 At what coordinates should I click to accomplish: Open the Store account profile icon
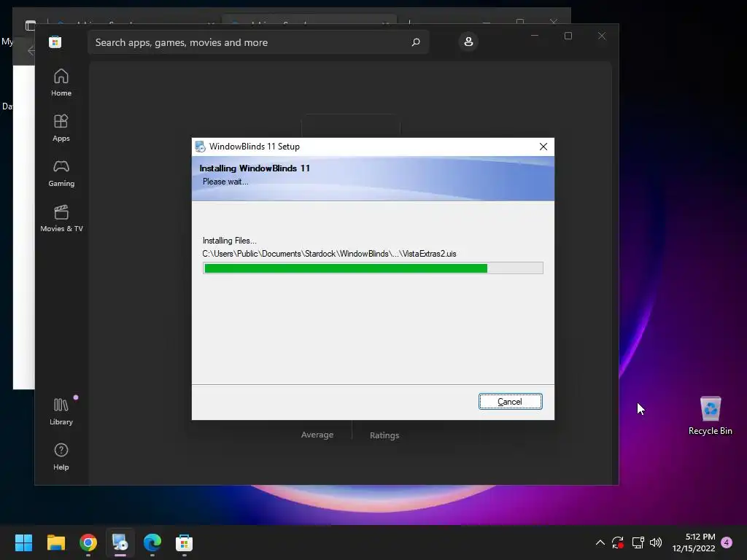pos(468,42)
